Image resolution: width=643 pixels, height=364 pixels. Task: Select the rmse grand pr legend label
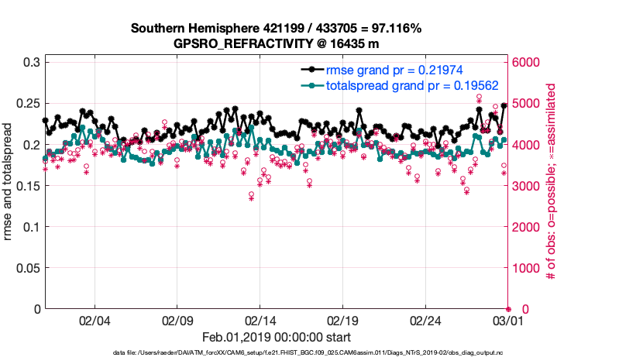click(403, 71)
